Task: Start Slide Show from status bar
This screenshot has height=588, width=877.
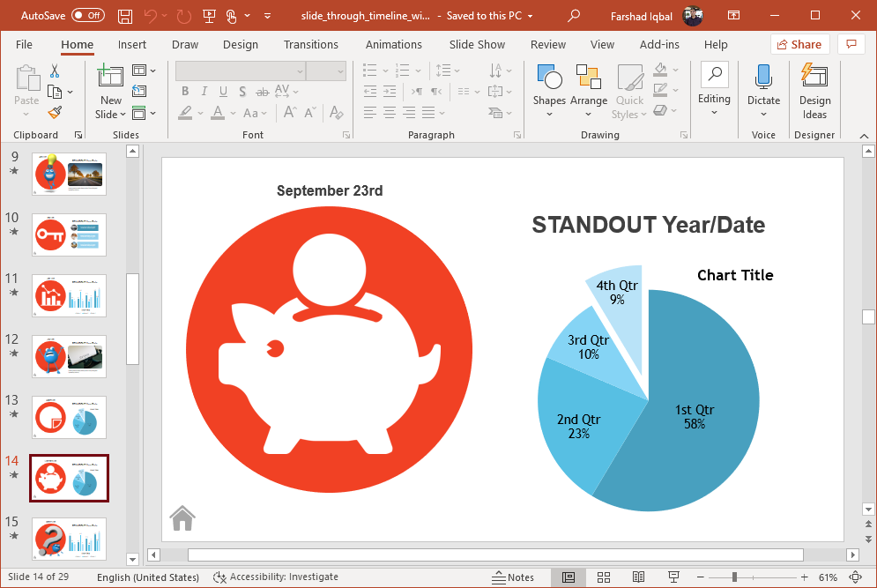Action: tap(674, 577)
